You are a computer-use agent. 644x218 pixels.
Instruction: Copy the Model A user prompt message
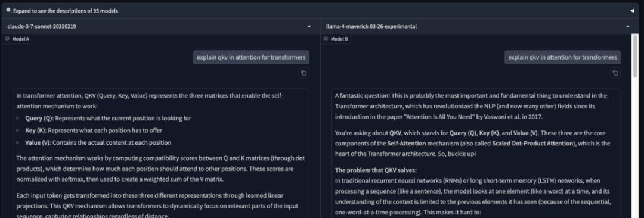click(x=304, y=73)
